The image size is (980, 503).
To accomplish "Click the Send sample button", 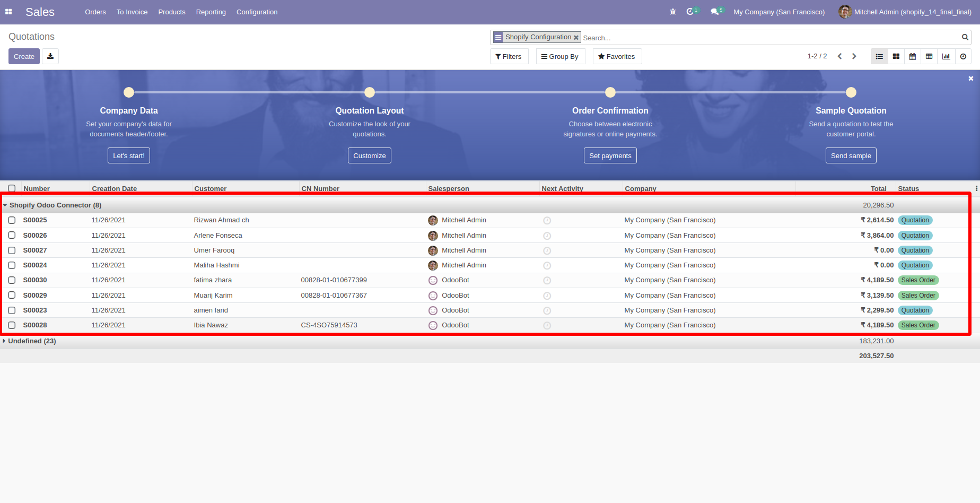I will [851, 155].
